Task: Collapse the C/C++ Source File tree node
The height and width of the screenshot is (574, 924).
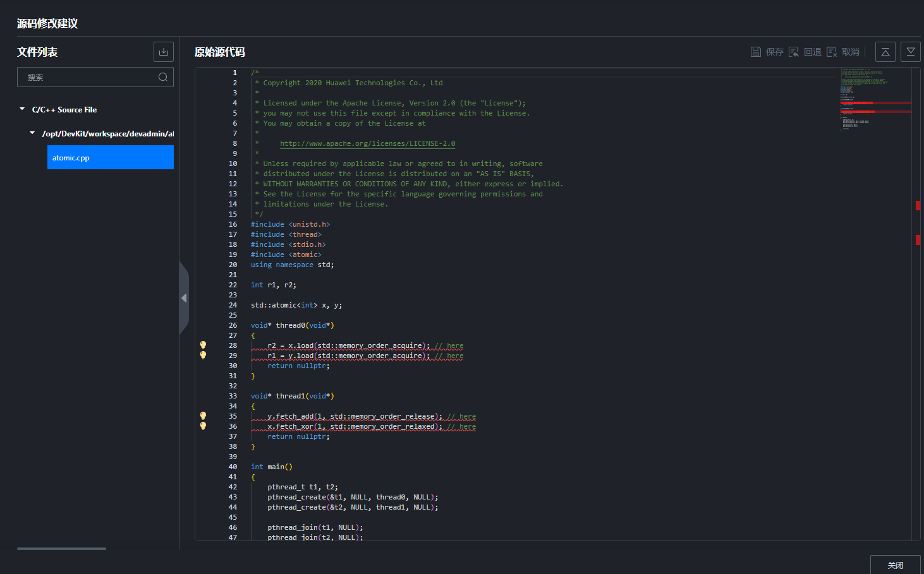Action: [22, 109]
